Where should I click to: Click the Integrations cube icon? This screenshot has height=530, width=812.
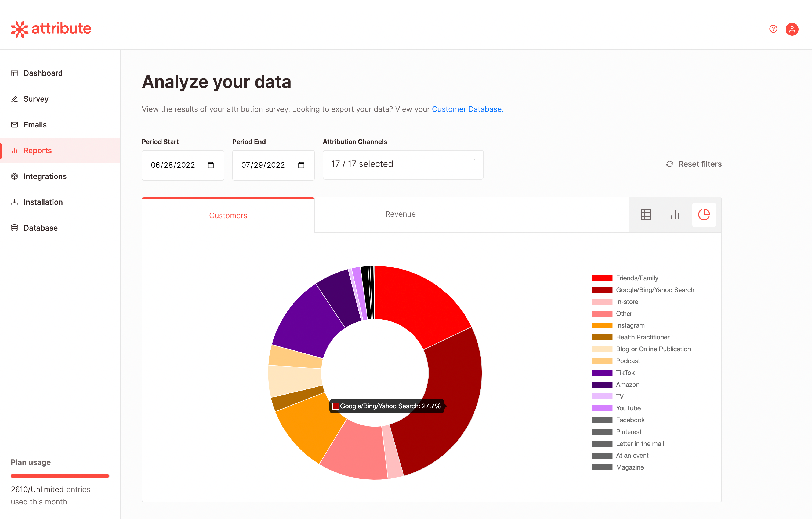14,176
